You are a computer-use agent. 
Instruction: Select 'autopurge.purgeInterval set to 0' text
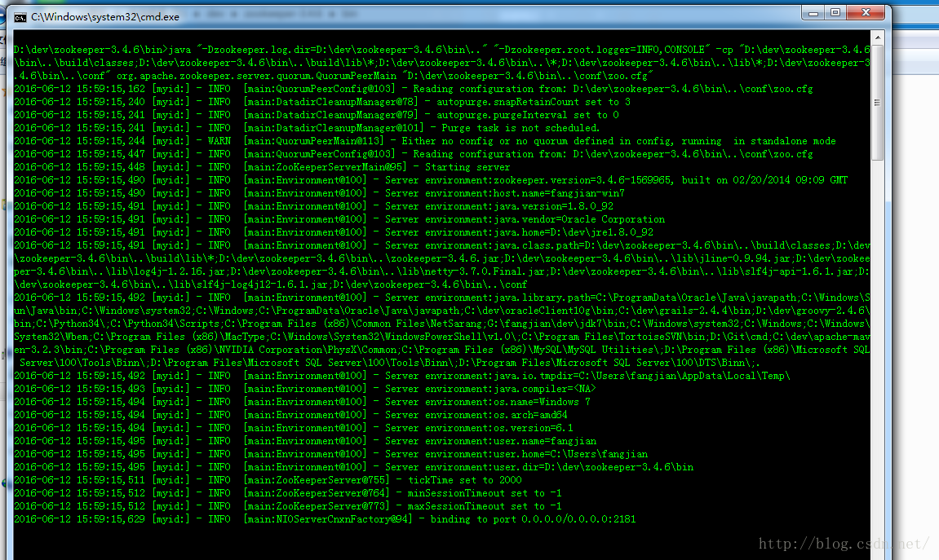(528, 115)
